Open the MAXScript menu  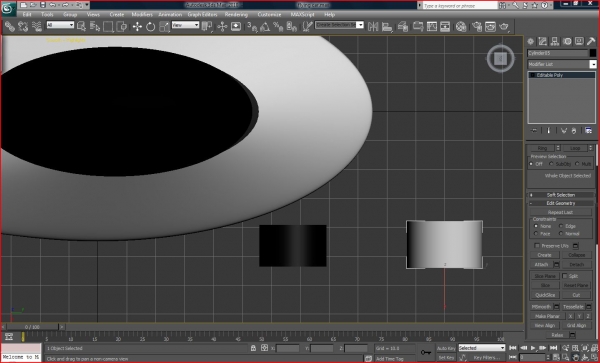(302, 15)
